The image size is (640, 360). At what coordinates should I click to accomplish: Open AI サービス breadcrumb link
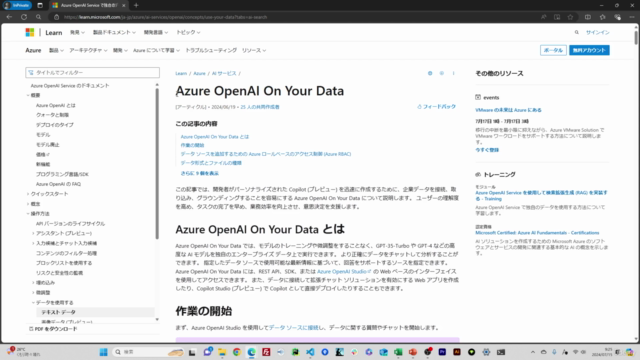click(x=224, y=73)
